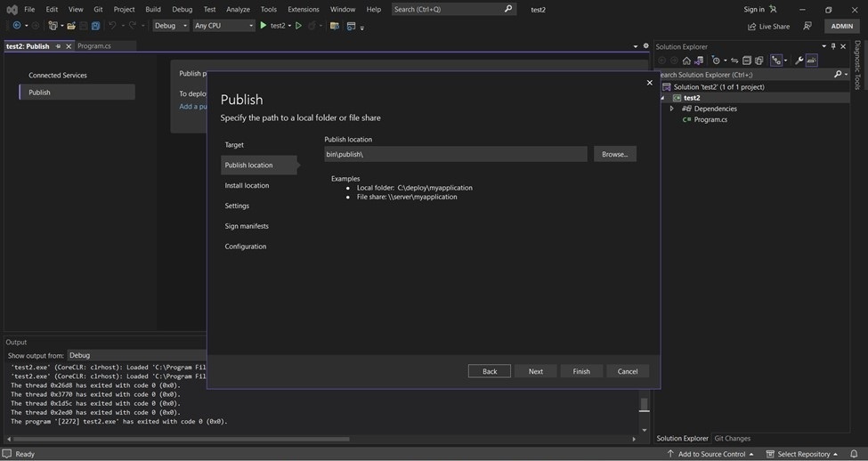The width and height of the screenshot is (868, 461).
Task: Click the Send Feedback person icon
Action: coord(807,26)
